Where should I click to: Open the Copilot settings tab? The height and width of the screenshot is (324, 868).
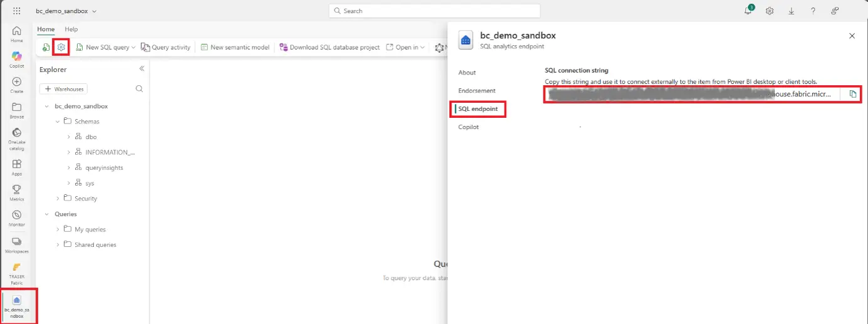click(468, 127)
